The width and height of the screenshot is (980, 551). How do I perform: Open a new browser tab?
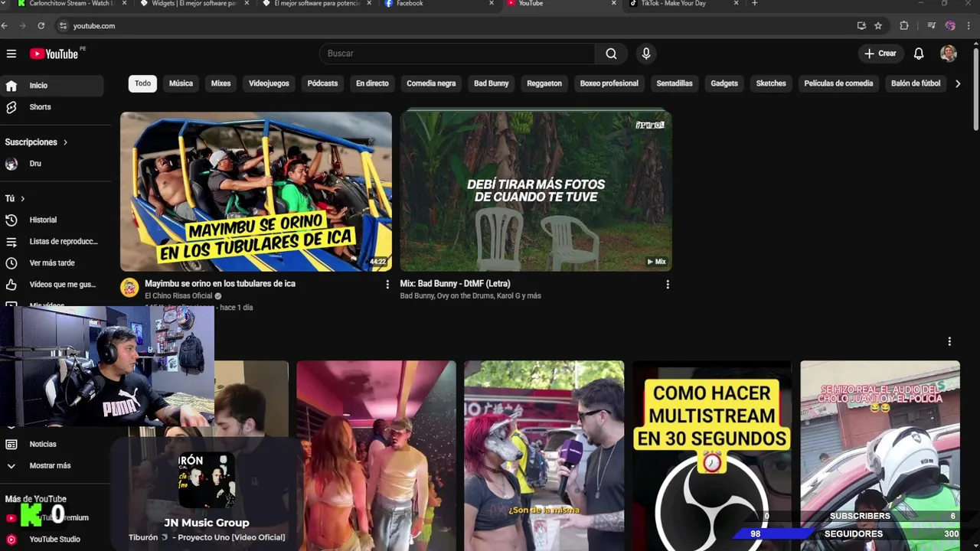755,4
